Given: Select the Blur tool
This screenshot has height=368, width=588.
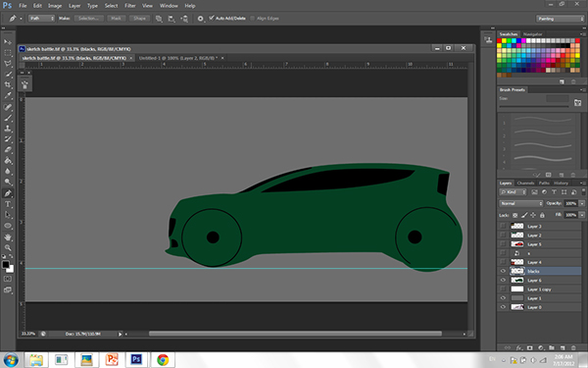Looking at the screenshot, I should click(x=8, y=171).
